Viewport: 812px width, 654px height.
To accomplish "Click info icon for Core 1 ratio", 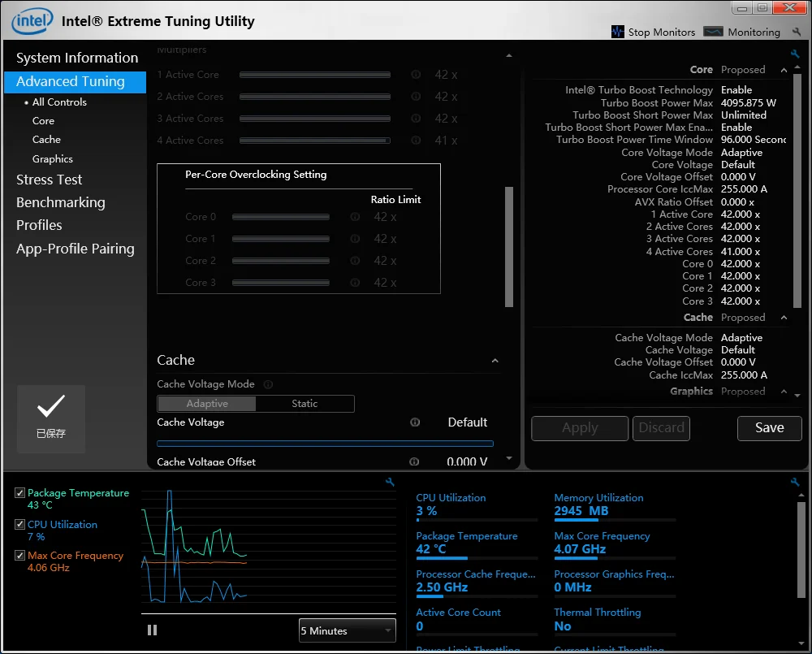I will click(355, 238).
